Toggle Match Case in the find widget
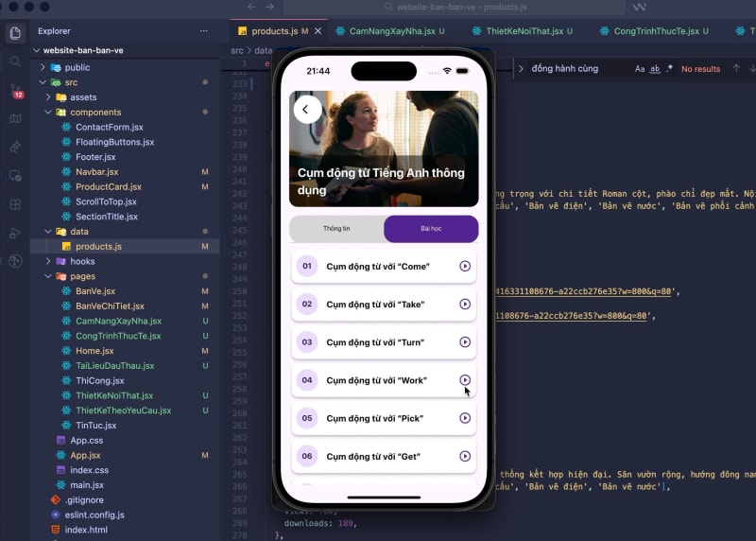The width and height of the screenshot is (756, 541). pyautogui.click(x=640, y=69)
